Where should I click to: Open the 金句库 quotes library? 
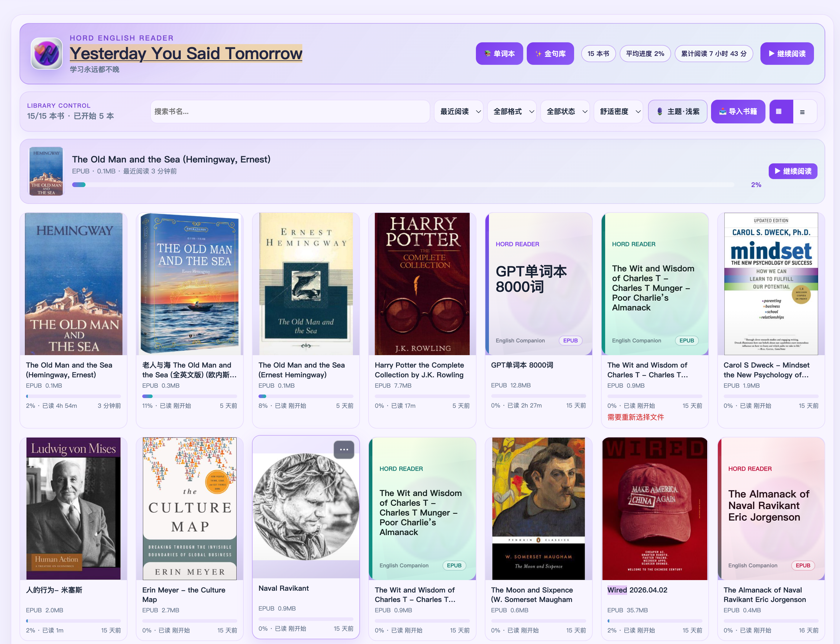(x=550, y=54)
